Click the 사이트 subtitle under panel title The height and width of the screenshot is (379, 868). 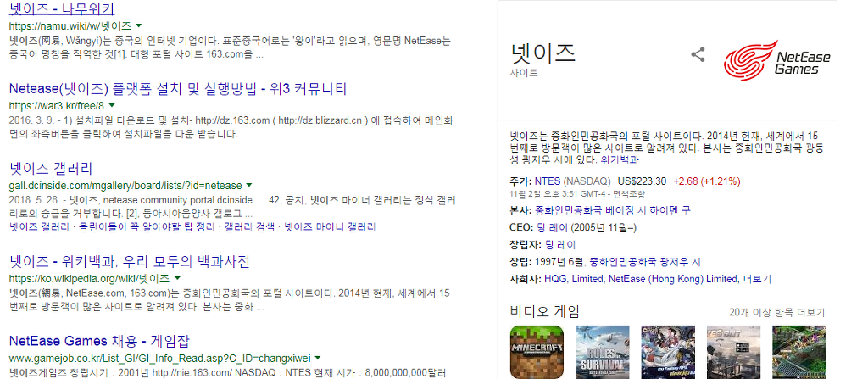point(524,73)
